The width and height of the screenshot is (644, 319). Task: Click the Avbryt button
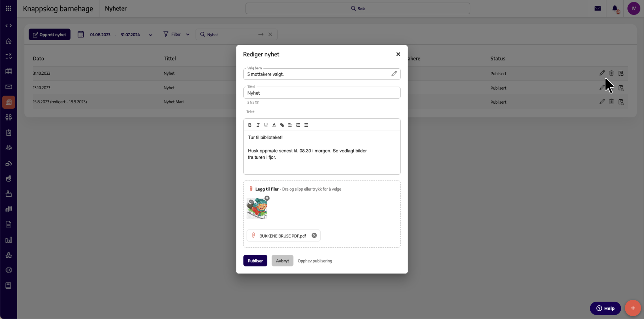tap(282, 261)
